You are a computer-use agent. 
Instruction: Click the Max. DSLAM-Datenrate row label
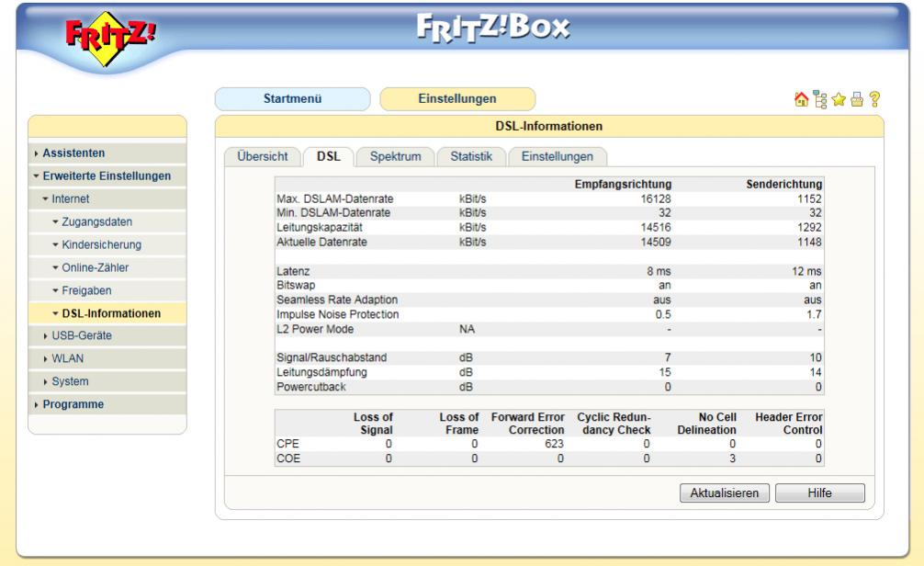click(x=334, y=199)
